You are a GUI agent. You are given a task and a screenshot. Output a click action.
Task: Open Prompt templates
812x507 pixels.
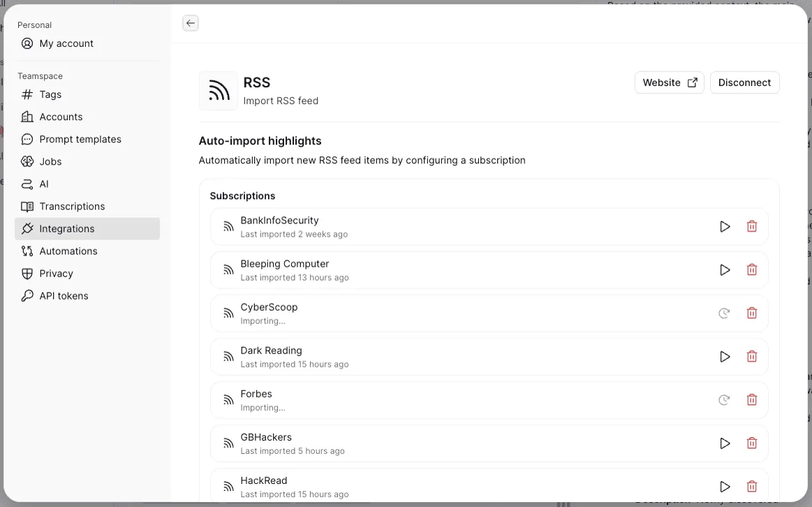87,139
